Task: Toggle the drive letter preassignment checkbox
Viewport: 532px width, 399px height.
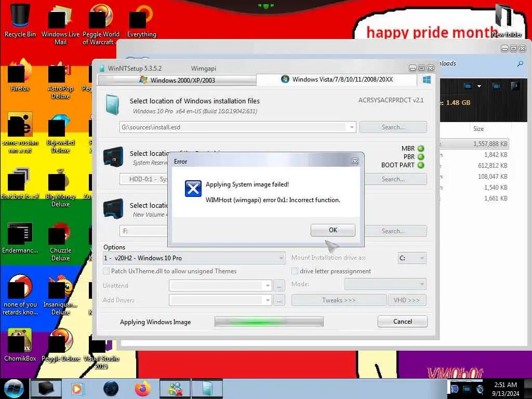Action: point(295,271)
